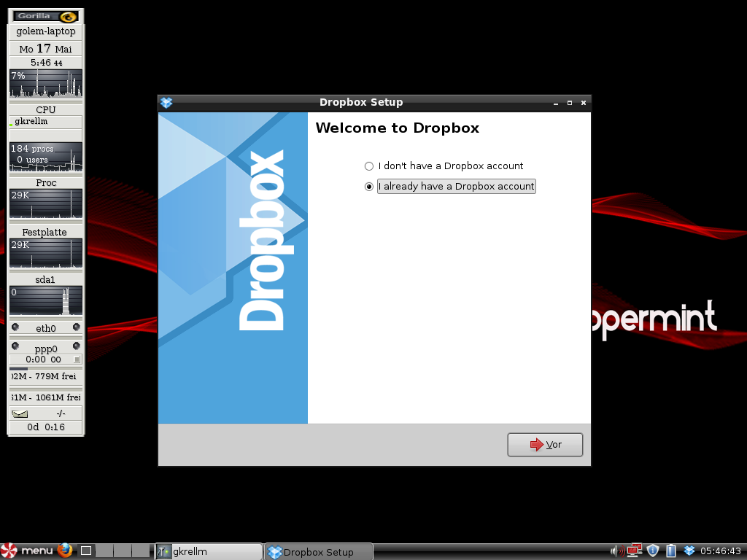The image size is (747, 560).
Task: Click the CPU label in GKrellM
Action: pyautogui.click(x=45, y=109)
